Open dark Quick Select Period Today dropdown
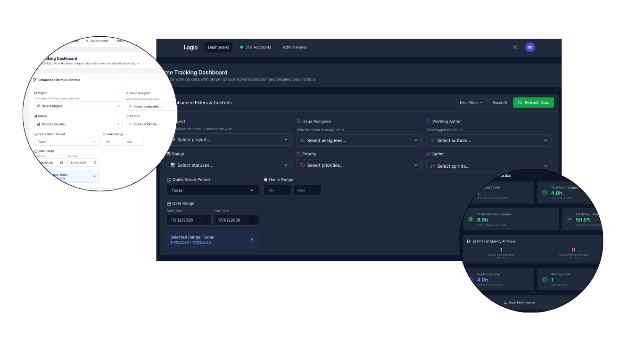The image size is (644, 362). 213,190
